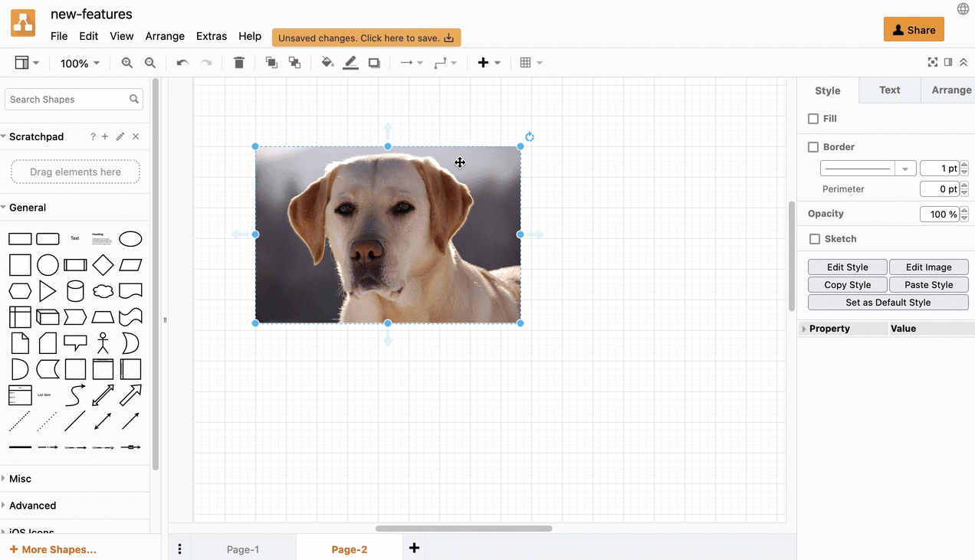Toggle the Sketch checkbox
The image size is (975, 560).
coord(815,238)
